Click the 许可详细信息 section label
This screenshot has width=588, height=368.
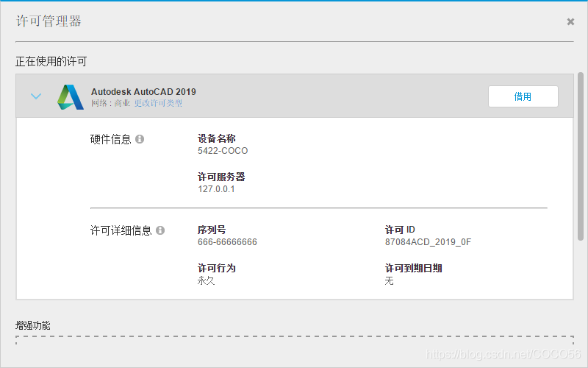coord(121,230)
